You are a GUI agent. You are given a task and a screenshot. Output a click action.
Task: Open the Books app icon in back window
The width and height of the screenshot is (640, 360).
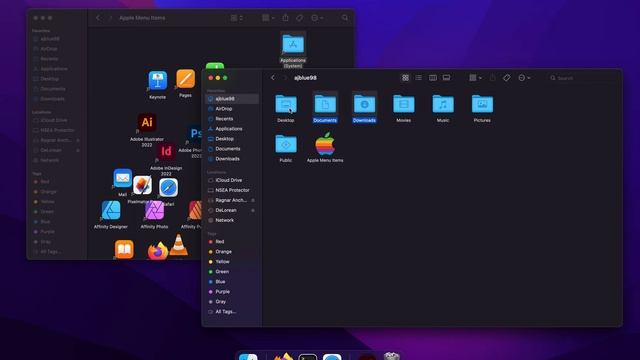(x=124, y=249)
